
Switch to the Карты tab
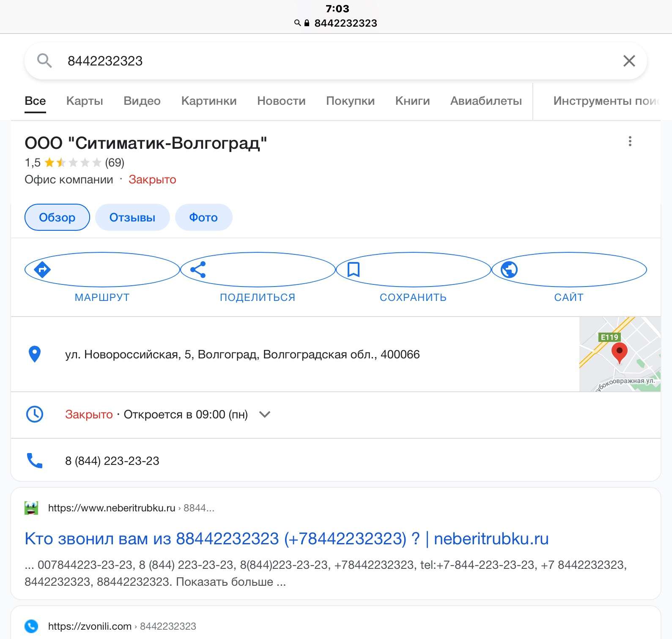coord(85,101)
